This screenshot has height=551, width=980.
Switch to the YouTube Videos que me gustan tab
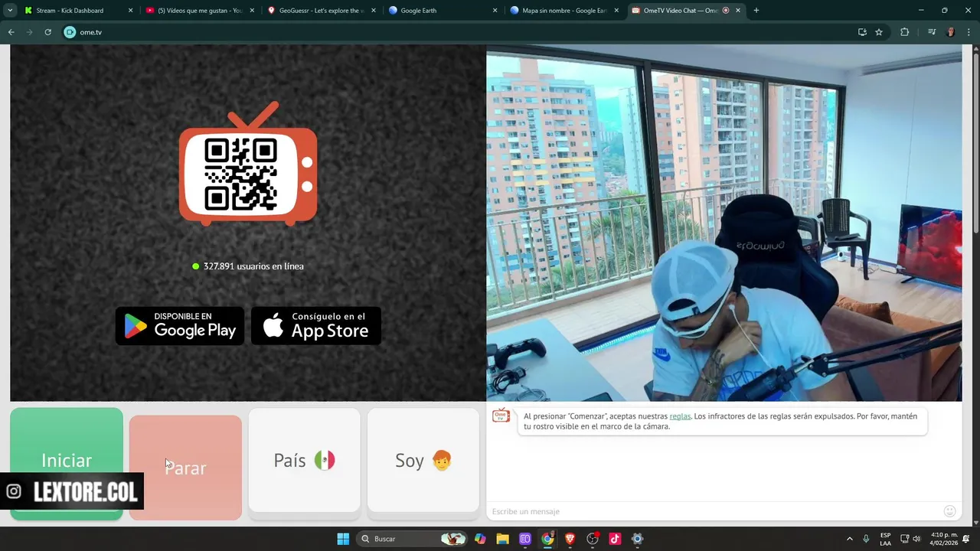tap(201, 11)
